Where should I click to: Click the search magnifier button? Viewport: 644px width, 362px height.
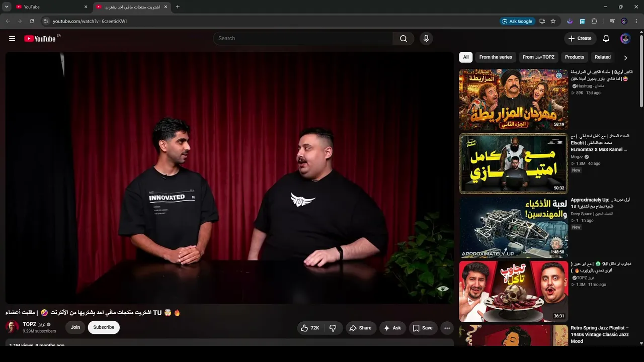point(404,39)
